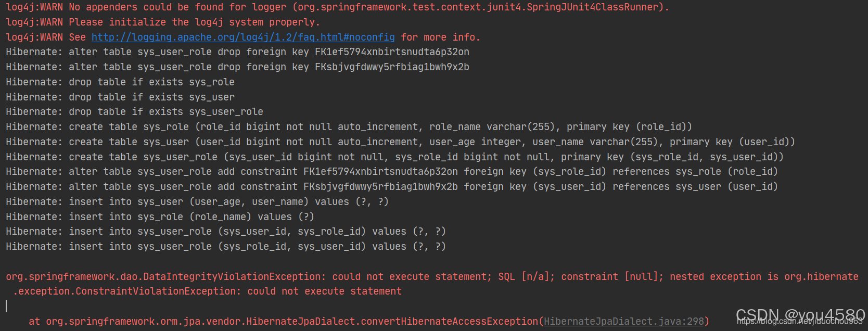Click the 'drop table if exists sys_user' line
The image size is (868, 331).
(120, 97)
